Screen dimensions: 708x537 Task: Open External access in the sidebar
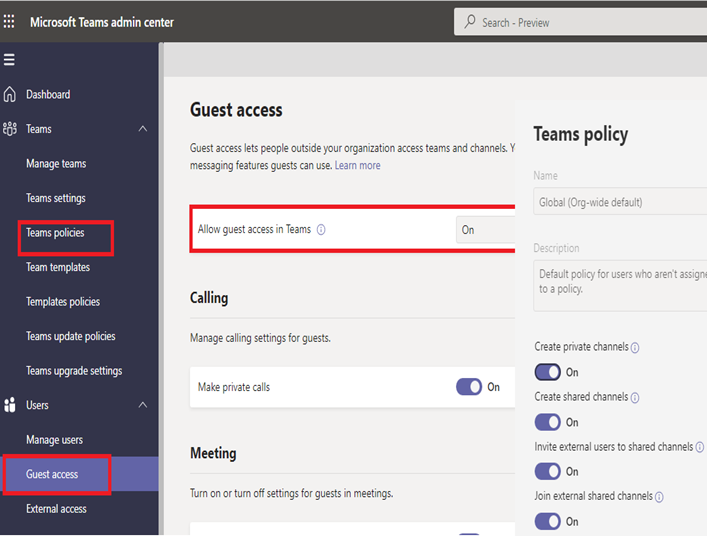click(x=56, y=509)
